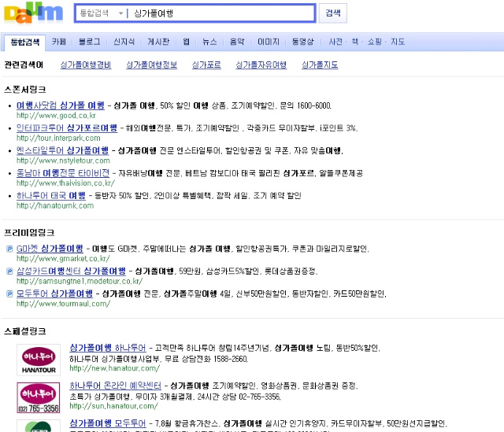Open the www.tourmaul.com URL
The image size is (504, 432).
click(x=63, y=304)
